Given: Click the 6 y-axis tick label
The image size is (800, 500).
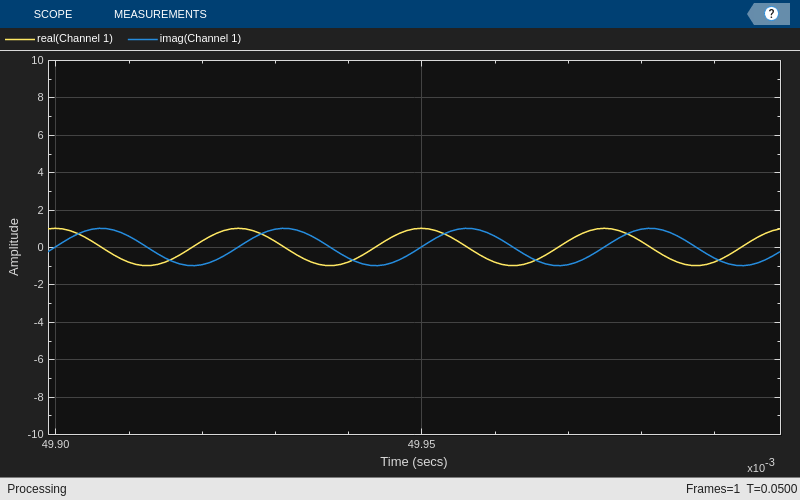Looking at the screenshot, I should 40,135.
